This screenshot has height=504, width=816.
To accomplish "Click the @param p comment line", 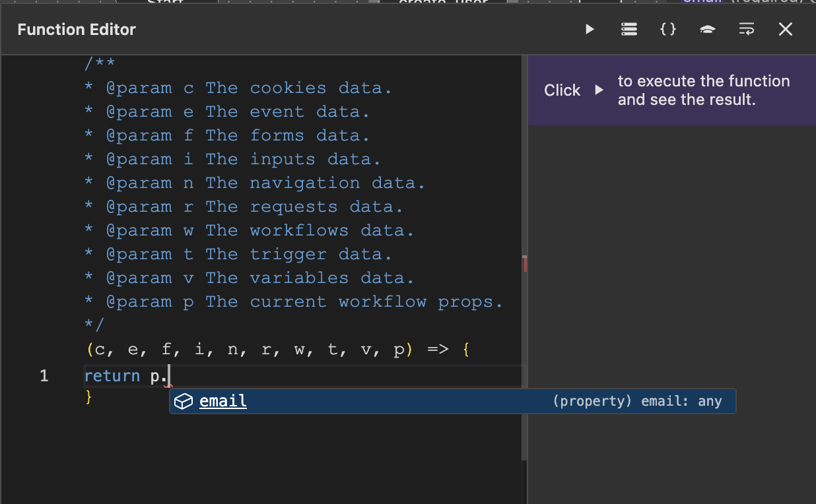I will (x=292, y=301).
